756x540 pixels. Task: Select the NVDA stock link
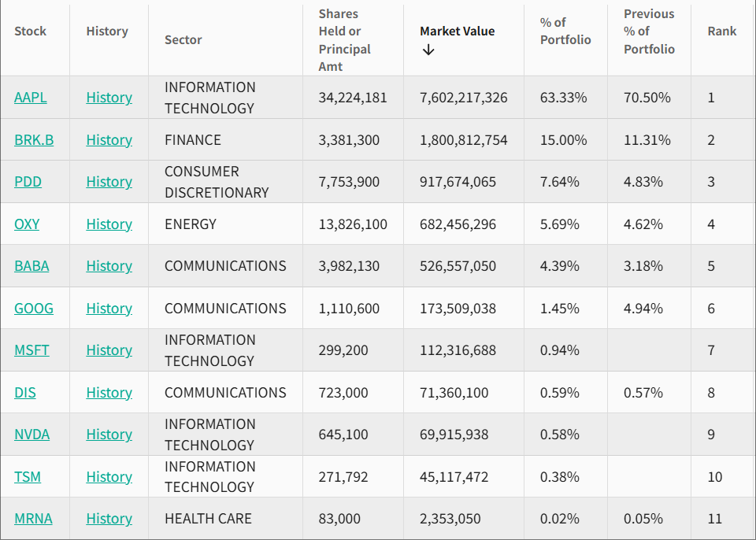[x=31, y=435]
